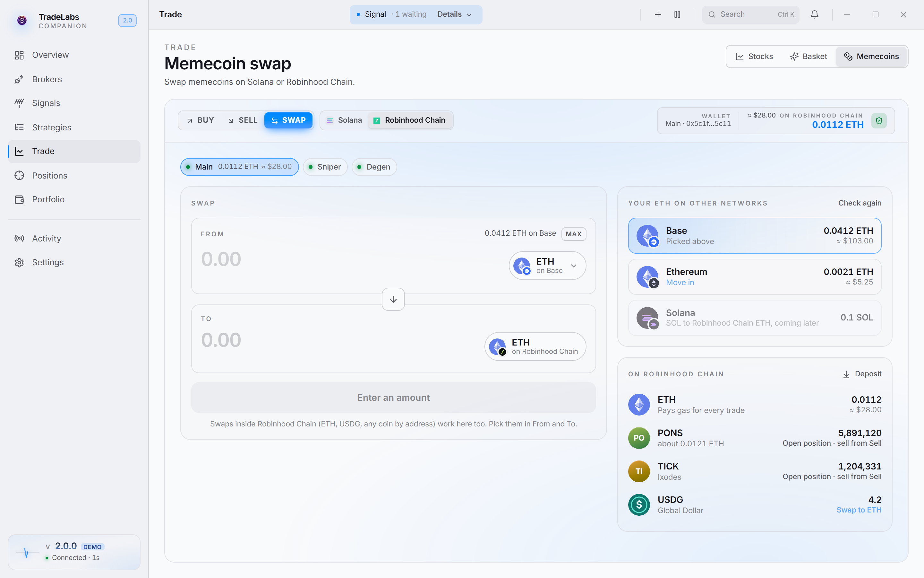Click the PONS token icon

click(x=639, y=438)
